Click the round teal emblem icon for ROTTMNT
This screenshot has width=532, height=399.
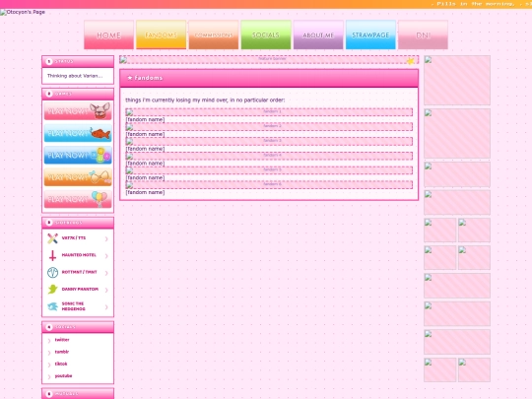pos(52,273)
